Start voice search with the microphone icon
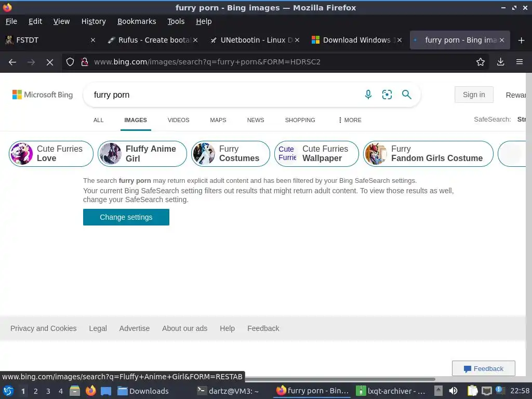Viewport: 532px width, 399px height. [368, 95]
